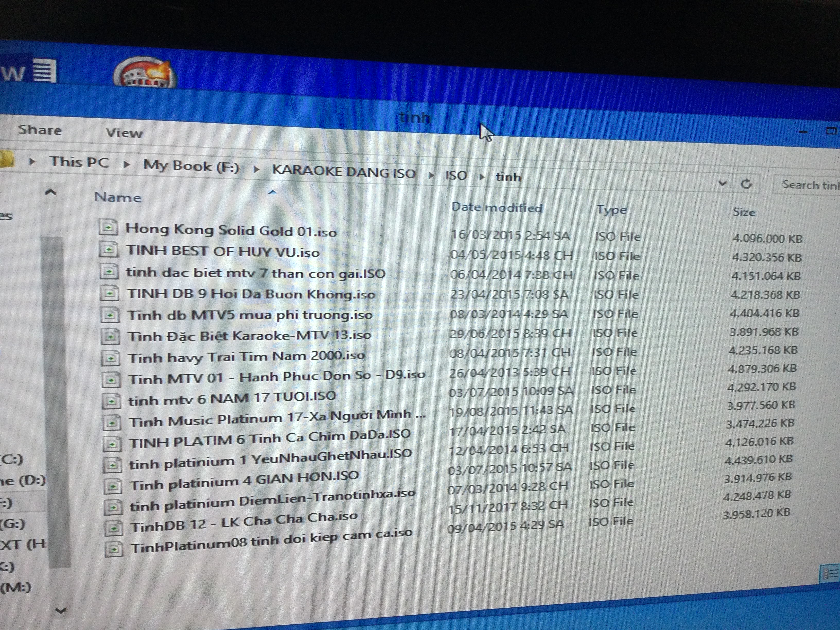The height and width of the screenshot is (630, 840).
Task: Select drive (D:) in navigation pane
Action: [x=23, y=481]
